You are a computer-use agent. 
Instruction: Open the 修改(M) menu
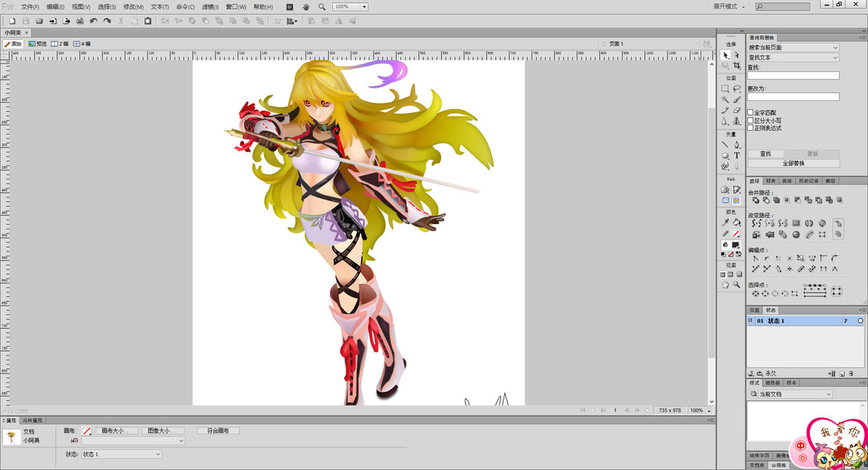point(133,6)
